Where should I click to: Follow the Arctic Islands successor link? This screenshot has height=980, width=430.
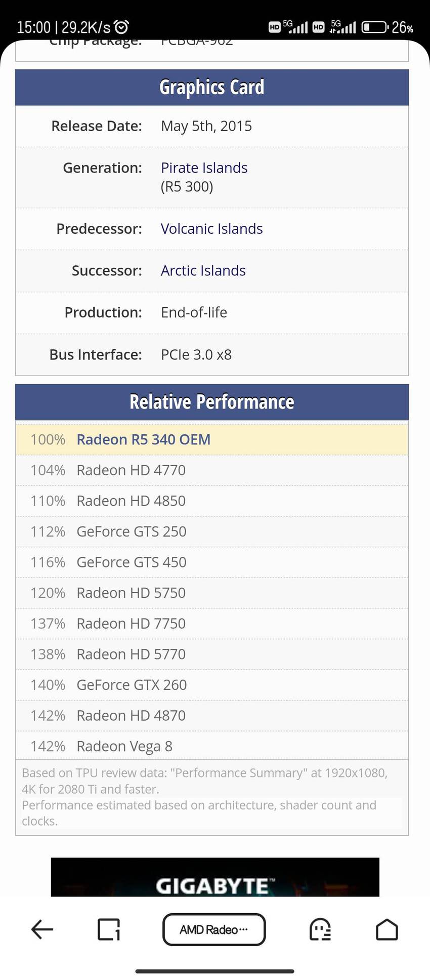click(x=203, y=271)
